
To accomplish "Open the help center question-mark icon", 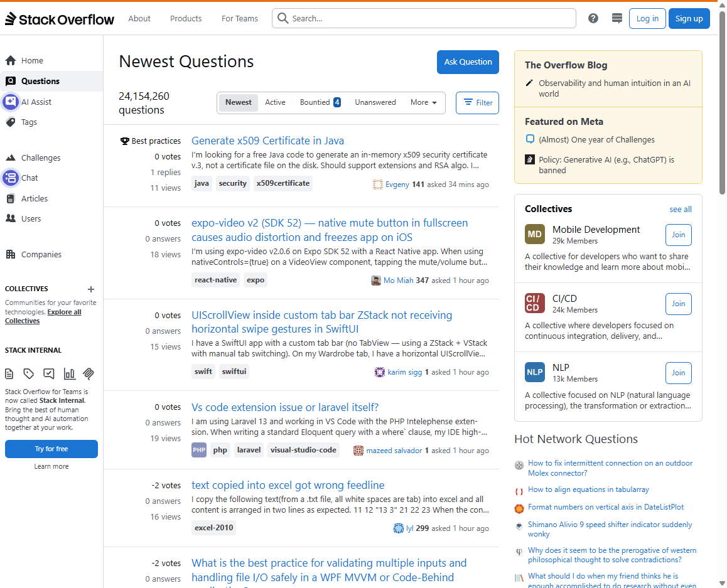I will click(593, 19).
